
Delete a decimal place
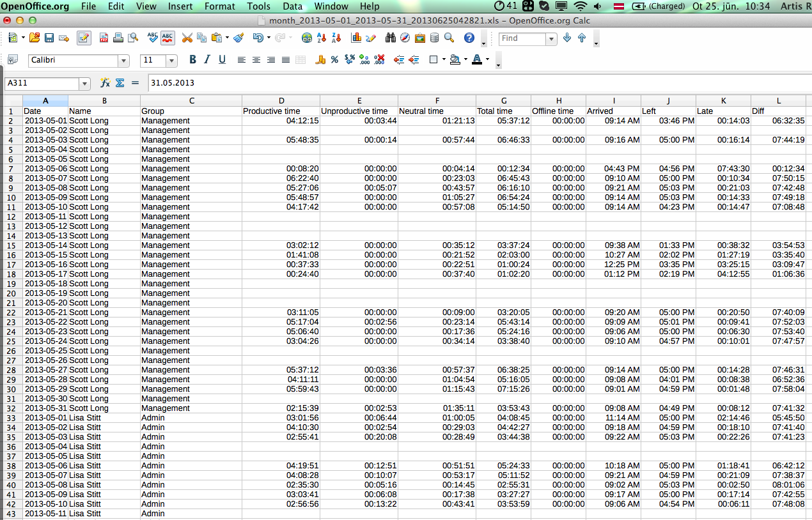[379, 60]
